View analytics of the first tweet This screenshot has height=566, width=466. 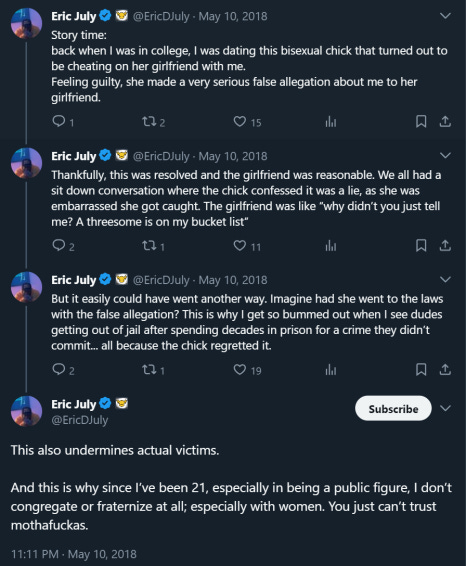(x=331, y=122)
